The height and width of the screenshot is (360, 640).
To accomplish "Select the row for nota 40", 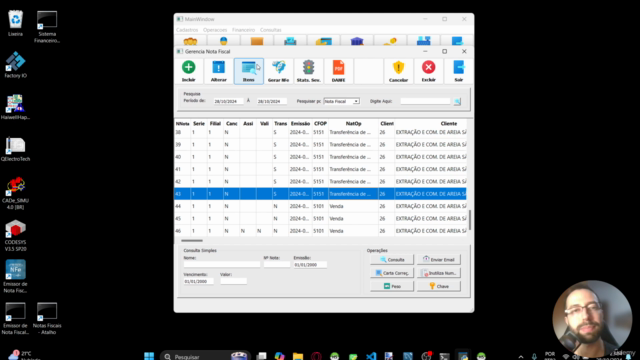I will (320, 157).
